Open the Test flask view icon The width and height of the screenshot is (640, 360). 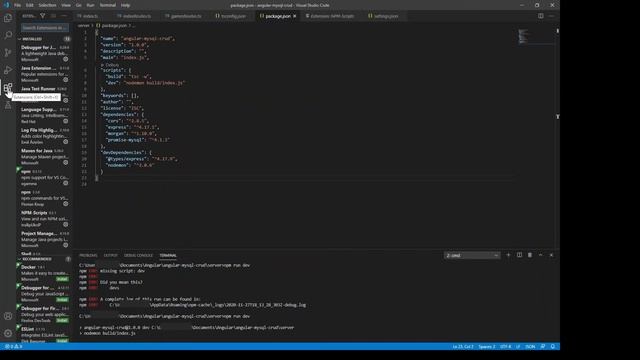tap(8, 105)
